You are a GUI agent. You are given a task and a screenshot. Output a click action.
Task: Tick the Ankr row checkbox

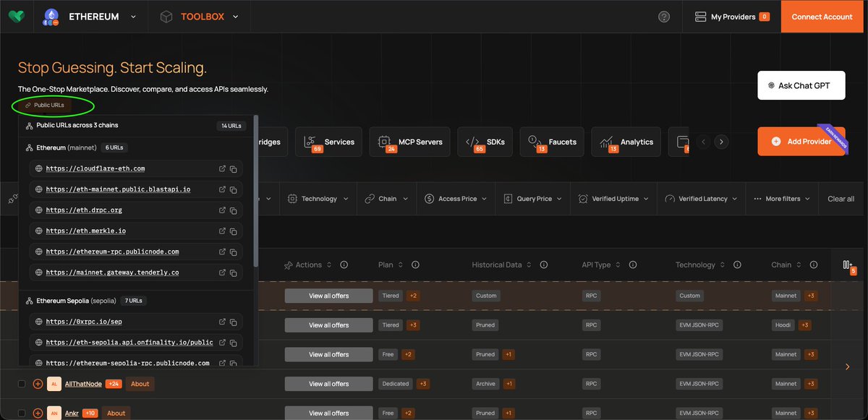[22, 413]
